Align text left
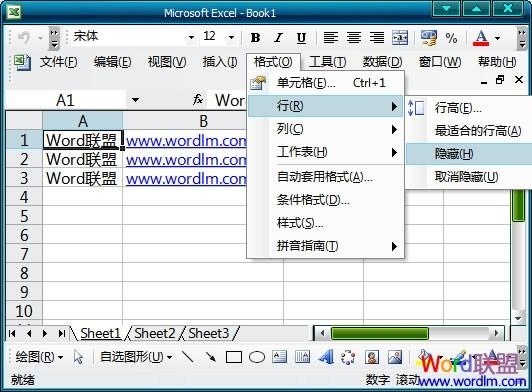 pos(331,37)
